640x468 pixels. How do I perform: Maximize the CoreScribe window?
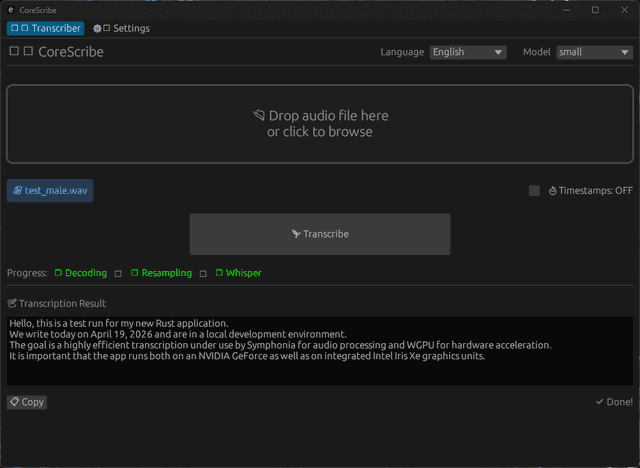595,10
